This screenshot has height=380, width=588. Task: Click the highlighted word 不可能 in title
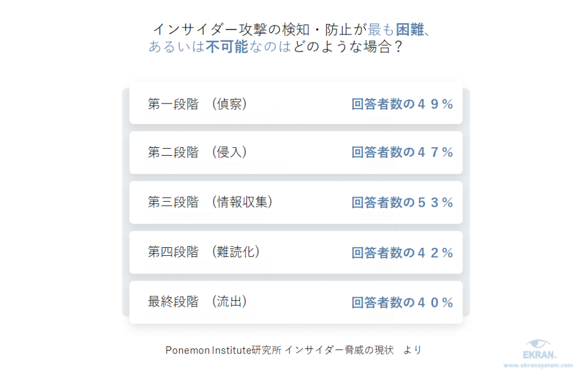227,47
